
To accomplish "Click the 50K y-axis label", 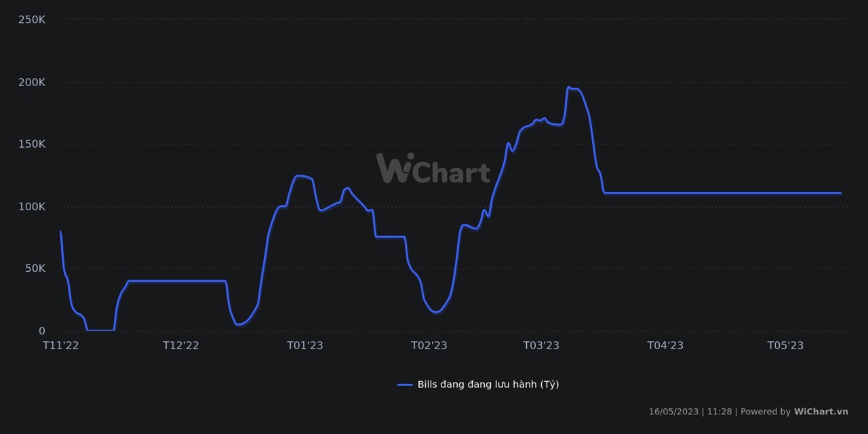I will click(35, 269).
